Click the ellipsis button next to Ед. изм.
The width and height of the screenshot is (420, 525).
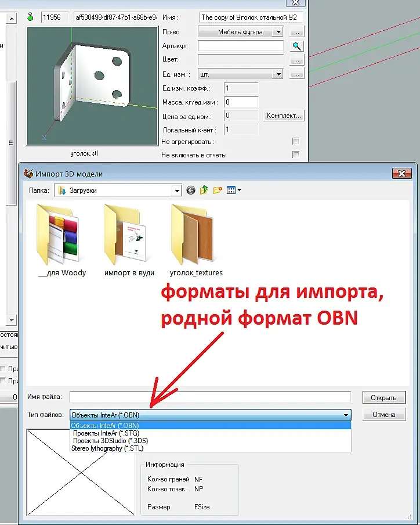click(x=296, y=74)
